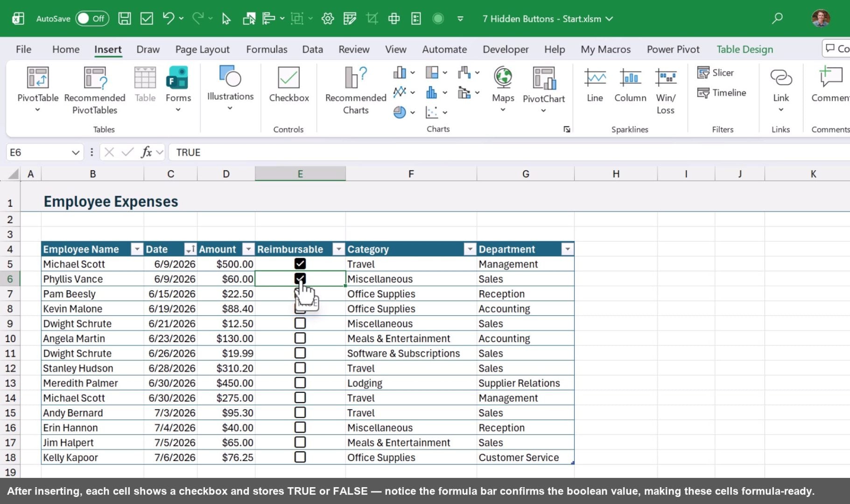Open the File tab
The width and height of the screenshot is (850, 504).
tap(23, 49)
